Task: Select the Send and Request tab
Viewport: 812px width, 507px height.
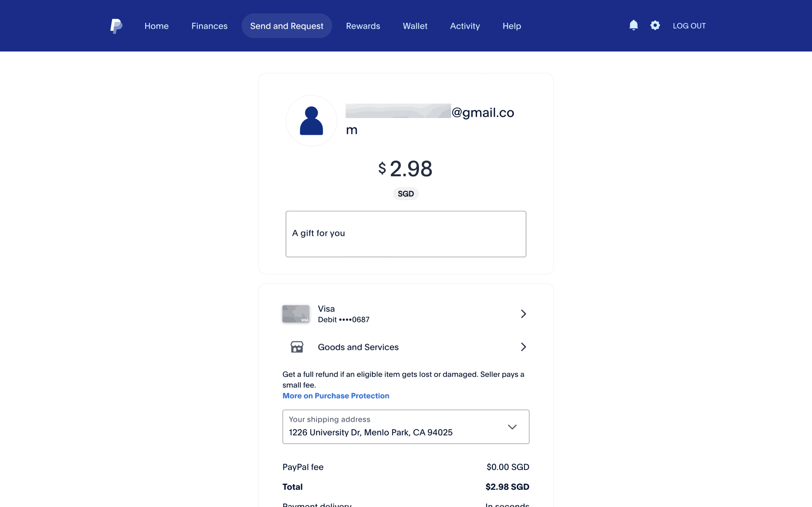Action: coord(287,26)
